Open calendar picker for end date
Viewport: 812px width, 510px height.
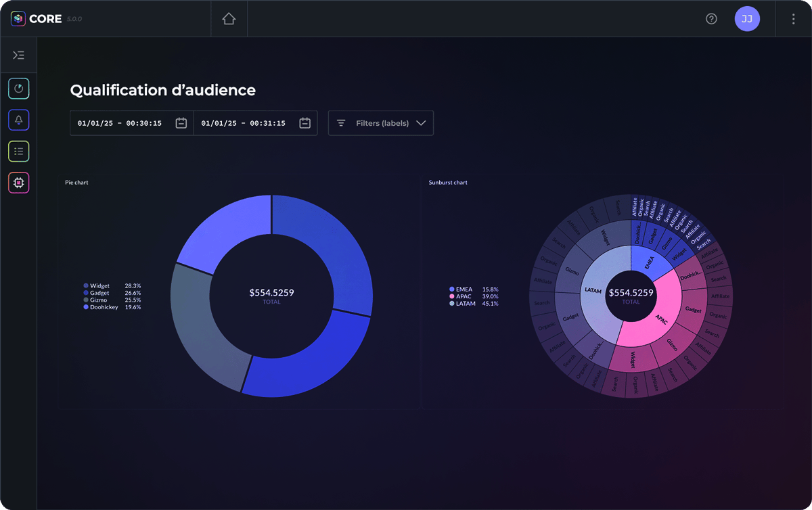(305, 123)
